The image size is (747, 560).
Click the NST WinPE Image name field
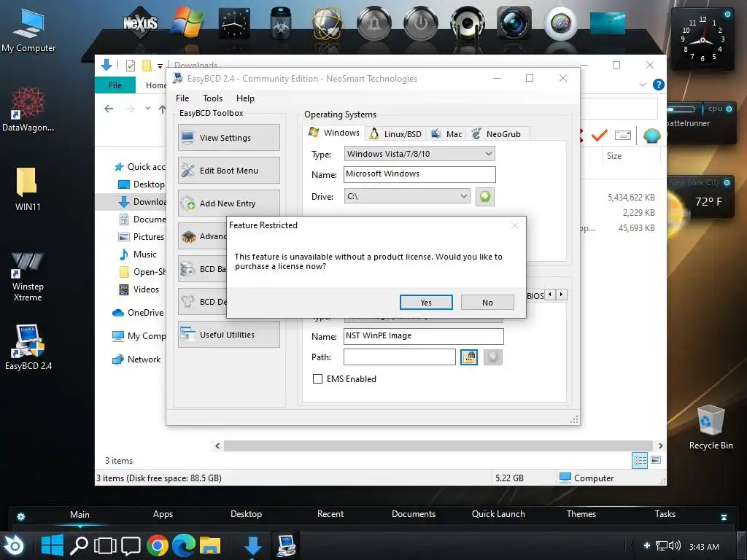point(424,336)
